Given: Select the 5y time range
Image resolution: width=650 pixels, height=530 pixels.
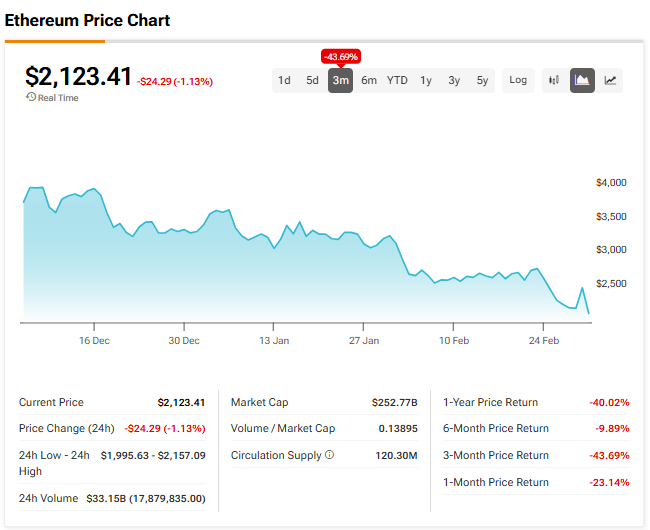Looking at the screenshot, I should pyautogui.click(x=482, y=80).
